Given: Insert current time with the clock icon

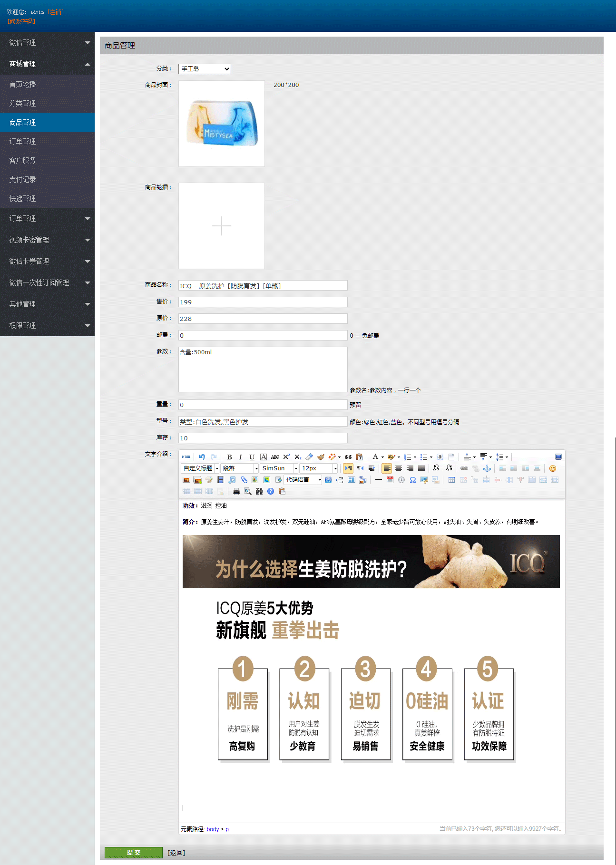Looking at the screenshot, I should point(401,480).
